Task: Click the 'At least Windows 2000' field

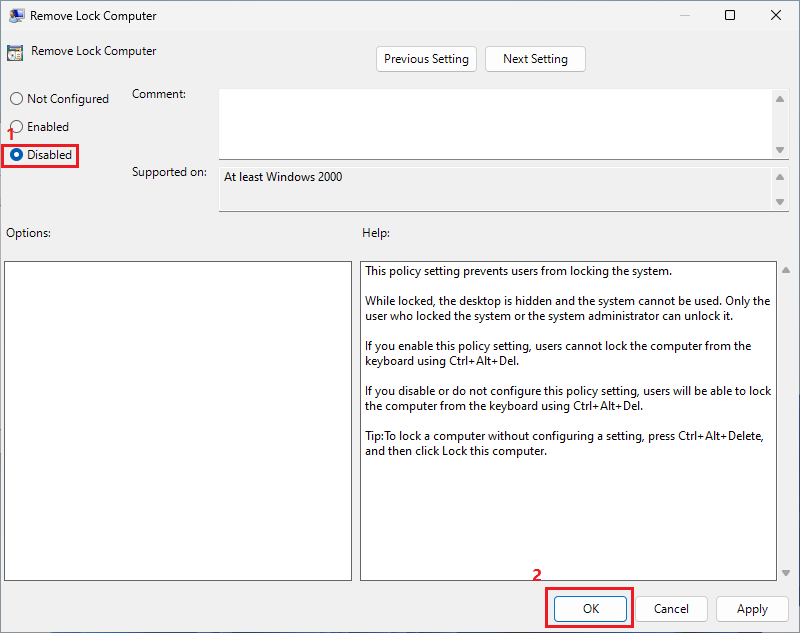Action: click(495, 187)
